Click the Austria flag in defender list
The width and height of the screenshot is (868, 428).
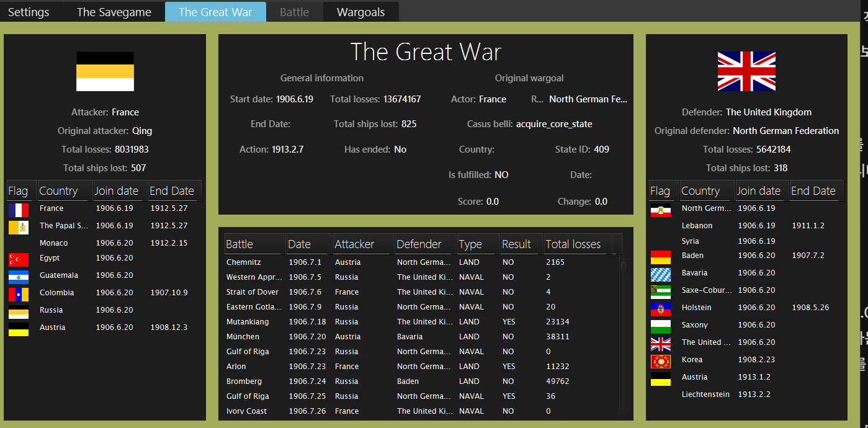661,379
